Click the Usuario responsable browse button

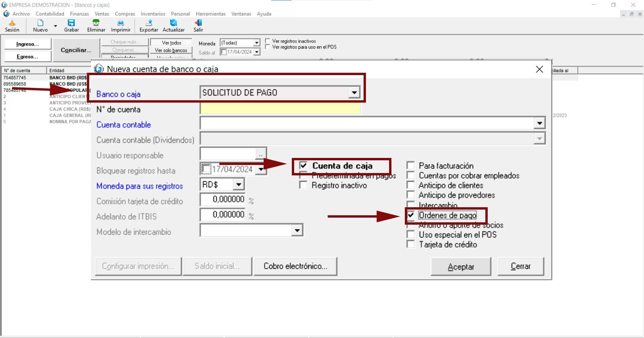(261, 154)
